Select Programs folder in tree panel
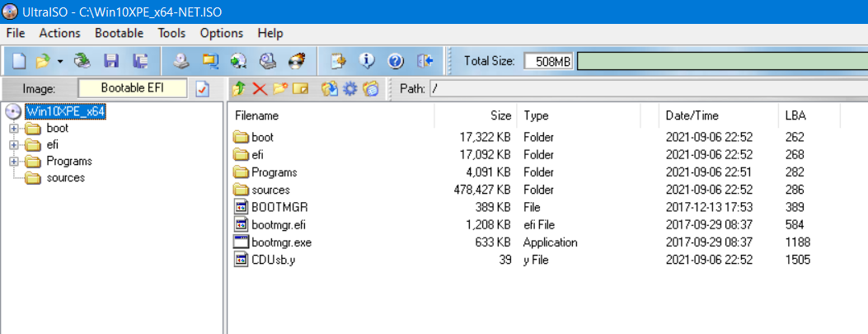868x334 pixels. pos(69,162)
